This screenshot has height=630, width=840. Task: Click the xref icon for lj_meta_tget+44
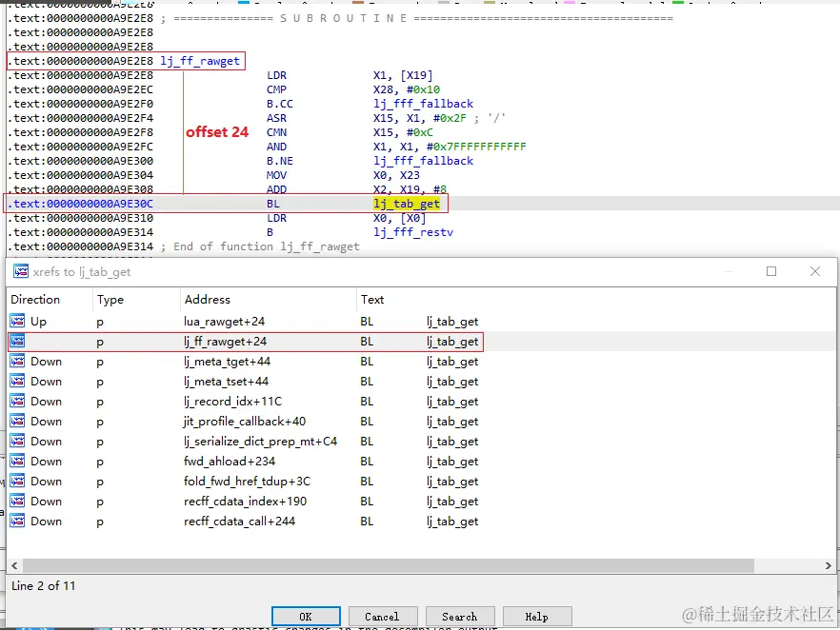pos(17,362)
